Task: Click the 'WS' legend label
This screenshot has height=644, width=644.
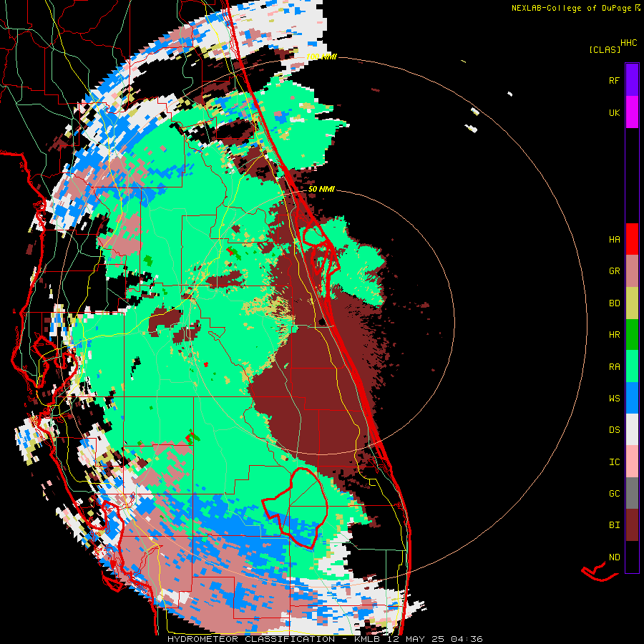Action: (x=614, y=399)
